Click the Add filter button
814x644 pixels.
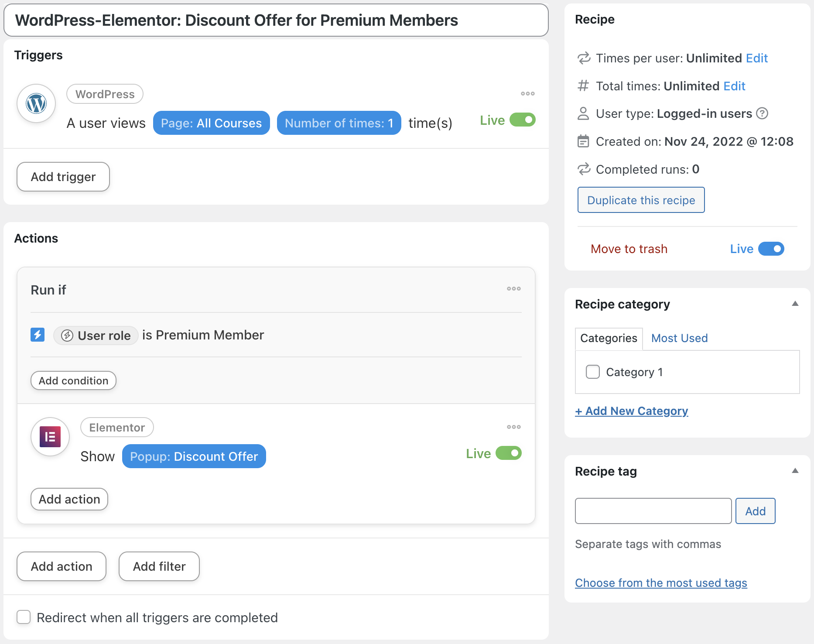coord(159,566)
